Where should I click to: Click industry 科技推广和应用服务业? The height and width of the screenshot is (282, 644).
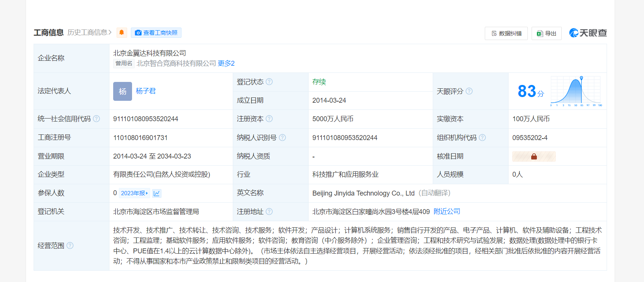click(x=345, y=174)
